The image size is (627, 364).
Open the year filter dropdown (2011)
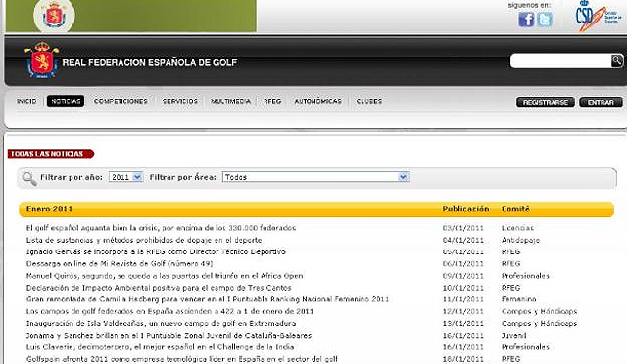(125, 177)
